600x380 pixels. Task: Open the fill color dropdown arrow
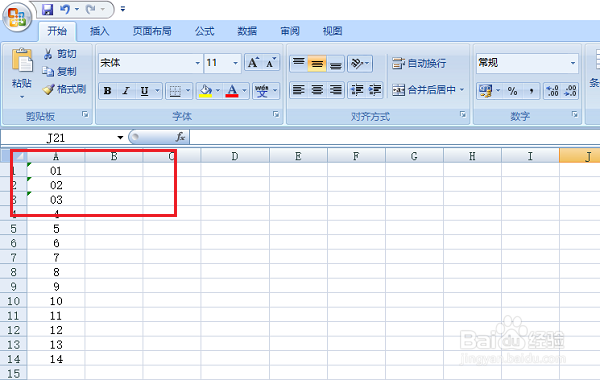click(x=218, y=91)
